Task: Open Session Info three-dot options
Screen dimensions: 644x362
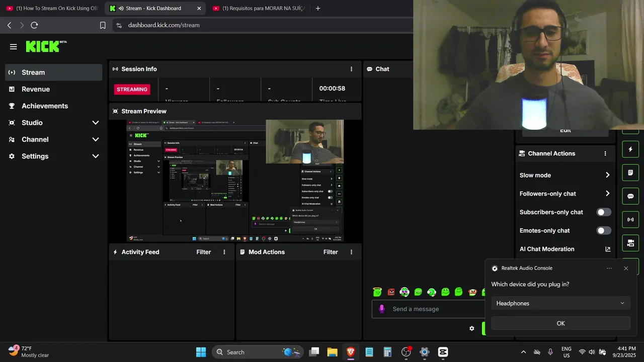Action: (x=351, y=69)
